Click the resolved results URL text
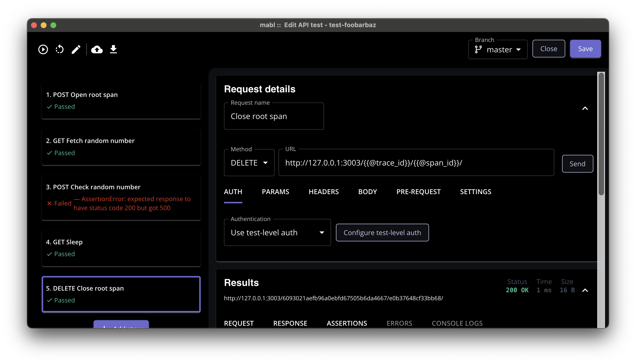Image resolution: width=636 pixels, height=364 pixels. [x=333, y=298]
